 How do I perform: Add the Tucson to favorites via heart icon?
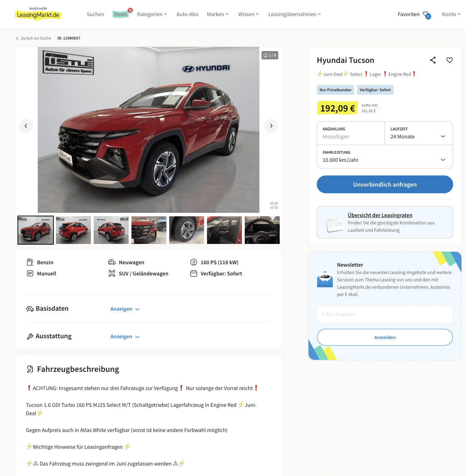(x=450, y=60)
